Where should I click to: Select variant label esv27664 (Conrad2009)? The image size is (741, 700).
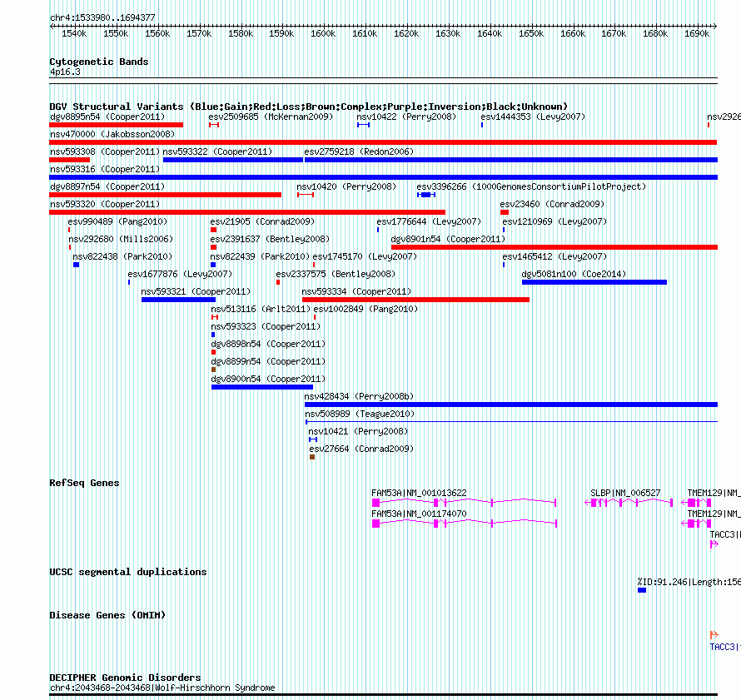click(x=361, y=449)
